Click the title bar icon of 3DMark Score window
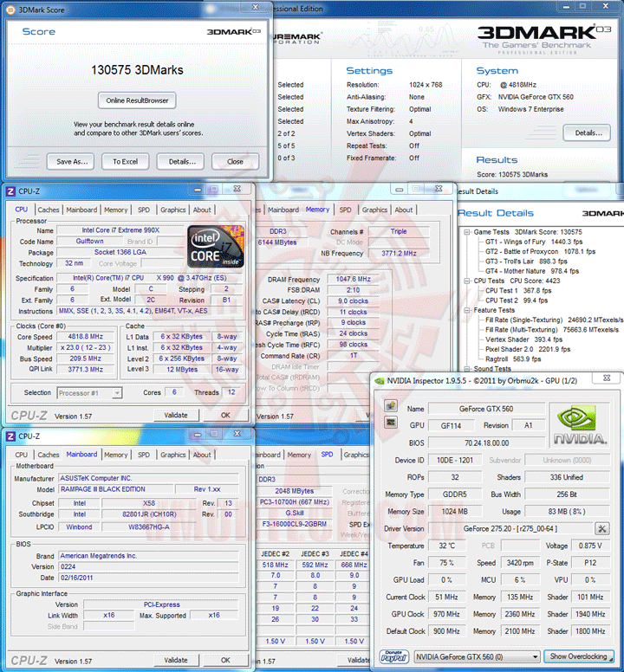 [10, 10]
